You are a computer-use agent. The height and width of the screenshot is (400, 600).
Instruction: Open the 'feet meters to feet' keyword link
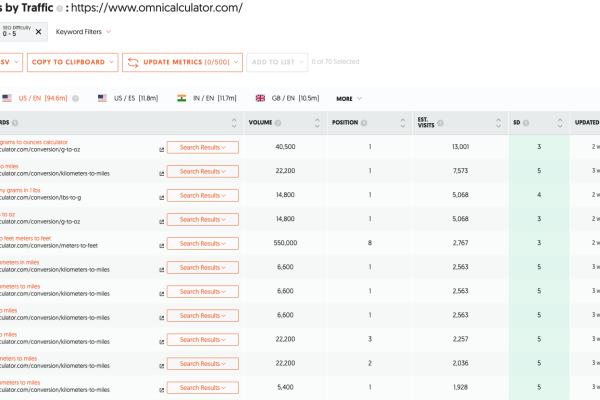tap(25, 238)
